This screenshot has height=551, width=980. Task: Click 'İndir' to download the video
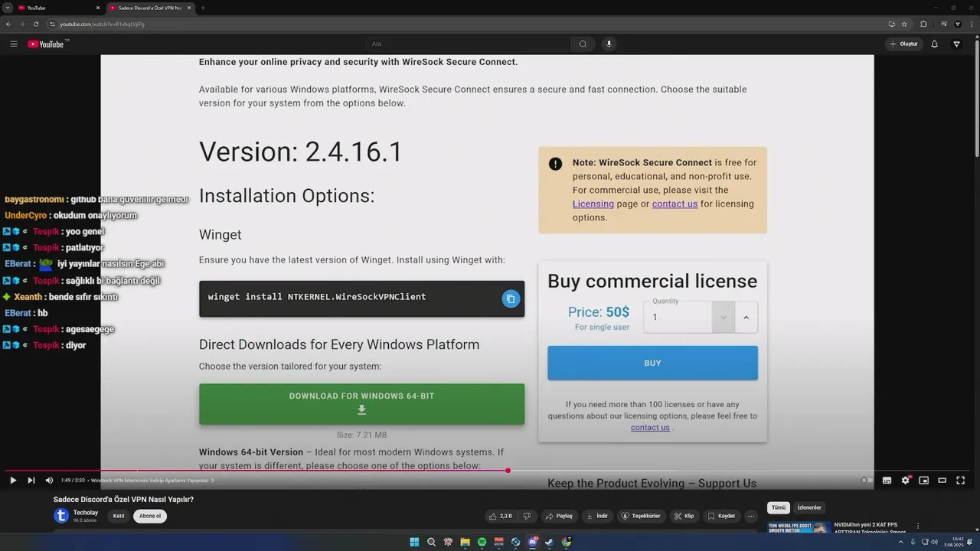597,516
